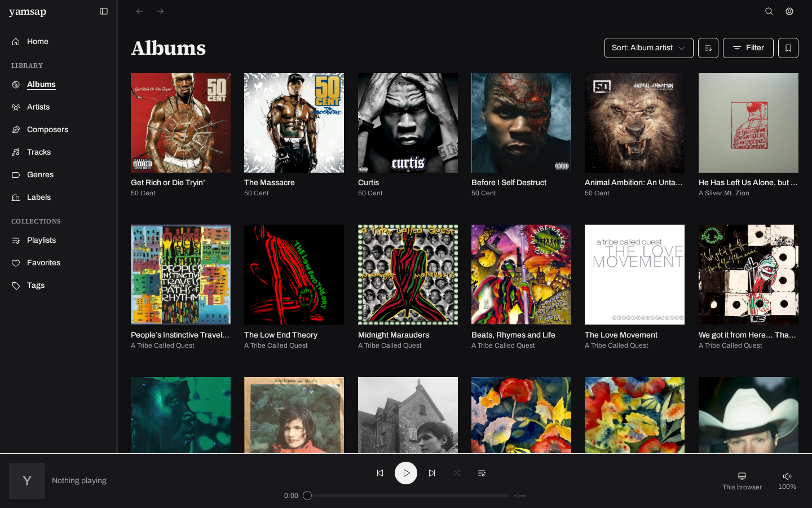Click the 0:00 elapsed time

[x=291, y=496]
